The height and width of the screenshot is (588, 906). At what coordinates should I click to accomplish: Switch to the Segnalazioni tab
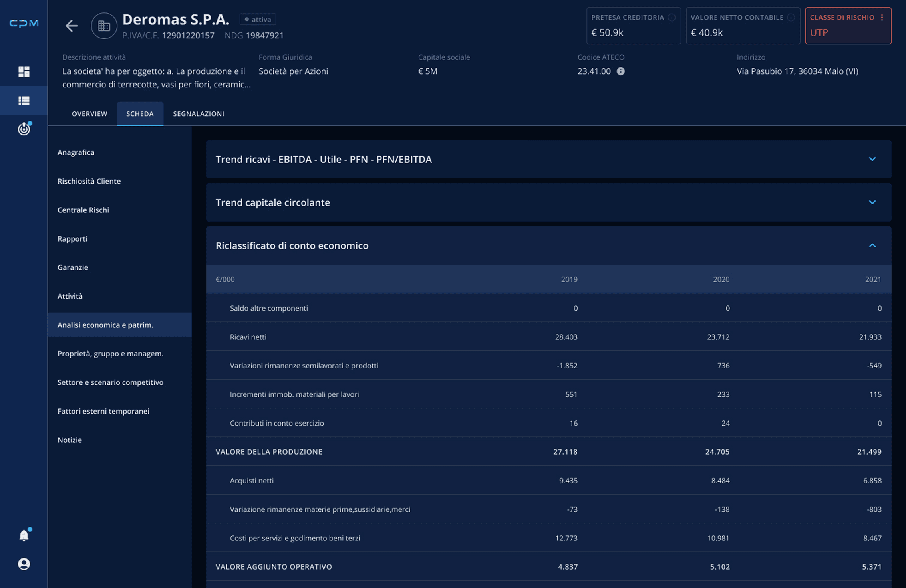tap(198, 114)
